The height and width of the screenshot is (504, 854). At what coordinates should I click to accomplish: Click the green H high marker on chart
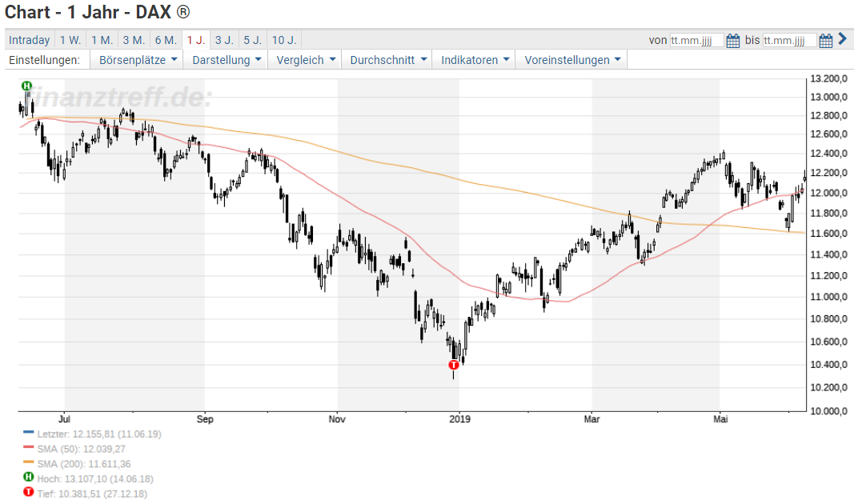pos(26,86)
